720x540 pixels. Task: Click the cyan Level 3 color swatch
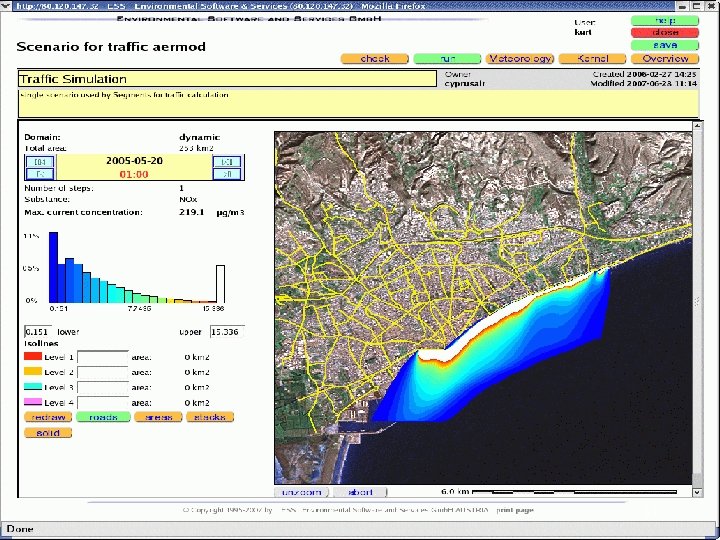(33, 386)
